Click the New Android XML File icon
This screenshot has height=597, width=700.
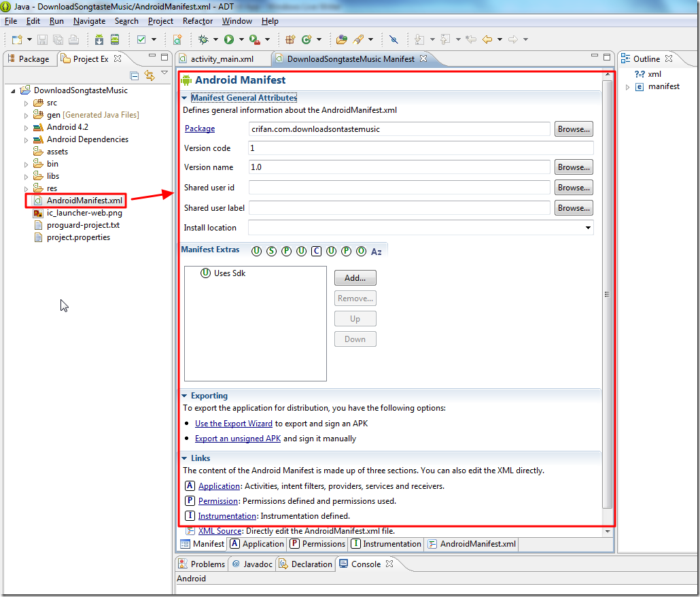[x=177, y=39]
